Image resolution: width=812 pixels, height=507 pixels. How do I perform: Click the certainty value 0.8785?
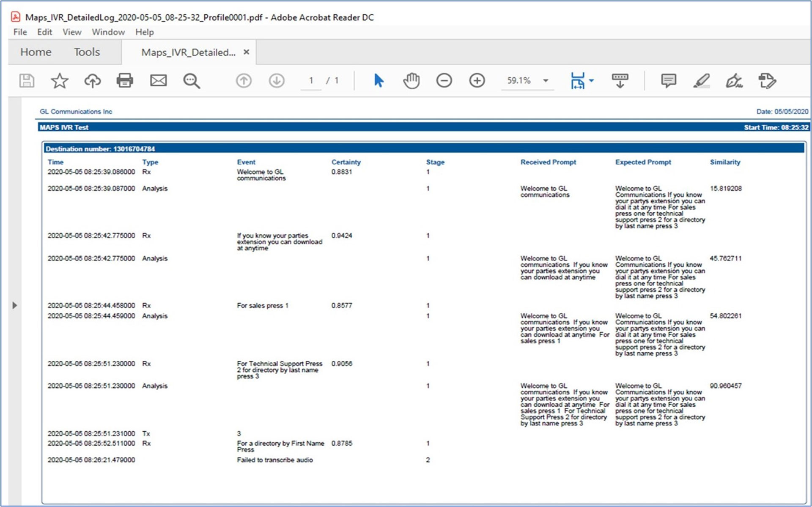[x=342, y=443]
